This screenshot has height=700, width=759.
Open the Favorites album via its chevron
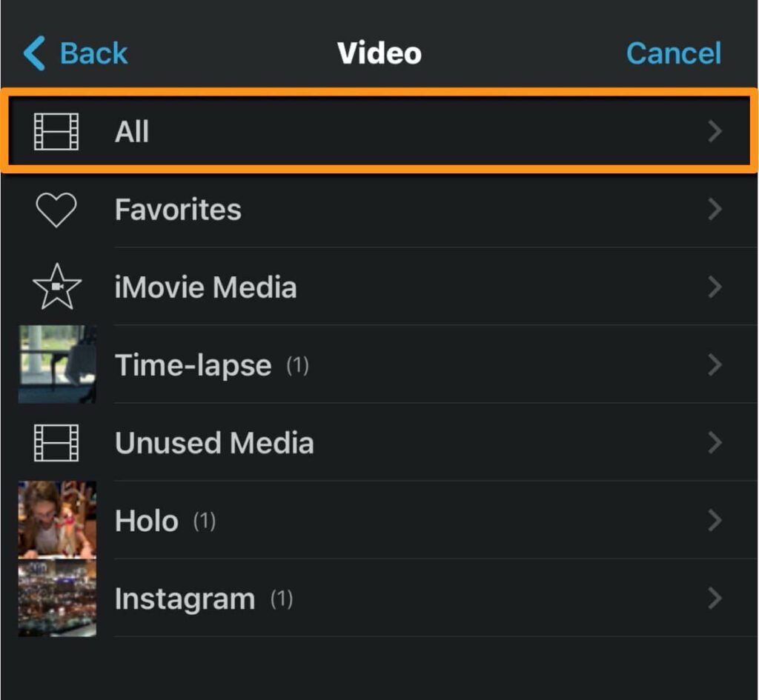click(714, 209)
